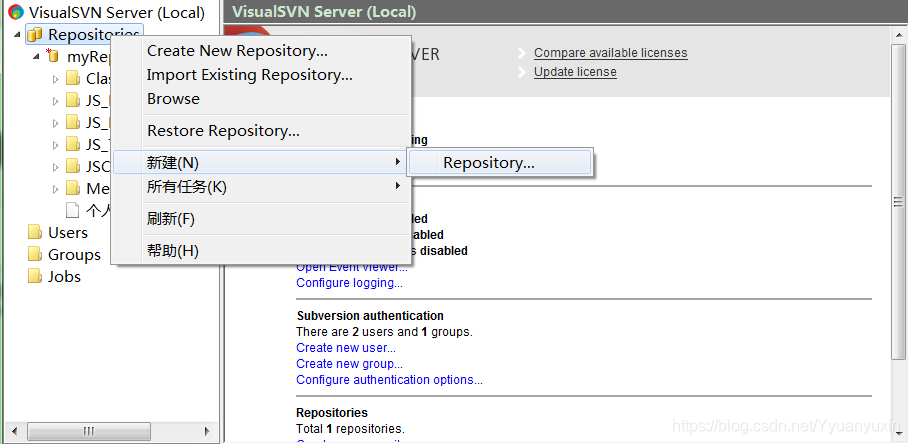This screenshot has height=444, width=909.
Task: Click 'There are 2 users and 1 groups.' text
Action: point(384,332)
